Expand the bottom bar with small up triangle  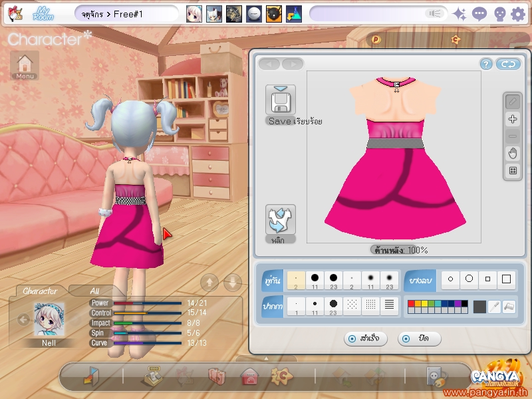coord(267,358)
